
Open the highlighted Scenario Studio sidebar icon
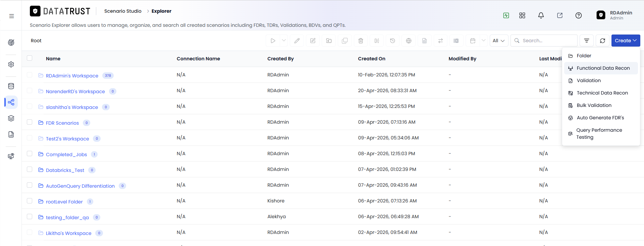pyautogui.click(x=11, y=102)
